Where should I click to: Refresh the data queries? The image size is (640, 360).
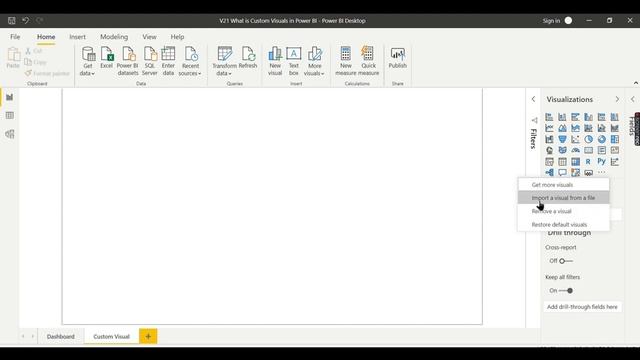click(x=248, y=57)
